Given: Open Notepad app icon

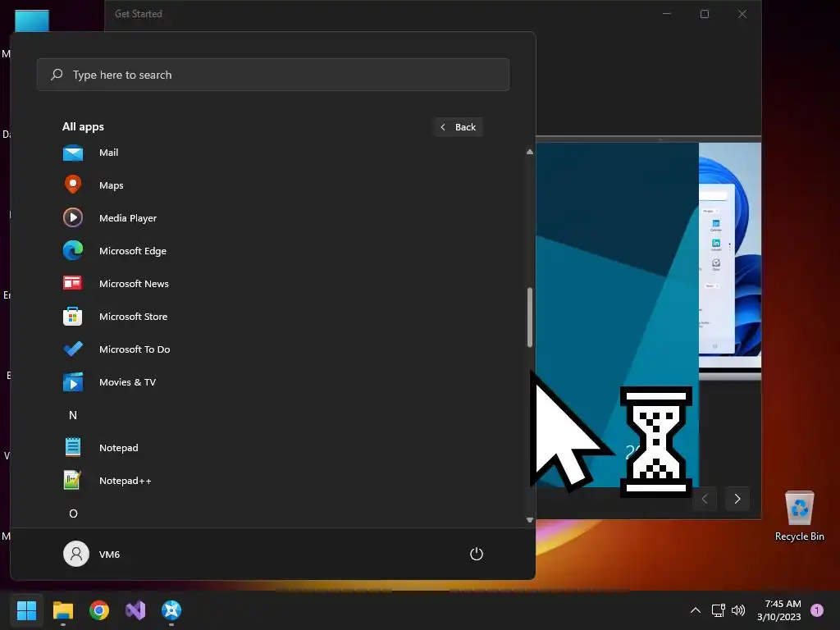Looking at the screenshot, I should pyautogui.click(x=73, y=447).
